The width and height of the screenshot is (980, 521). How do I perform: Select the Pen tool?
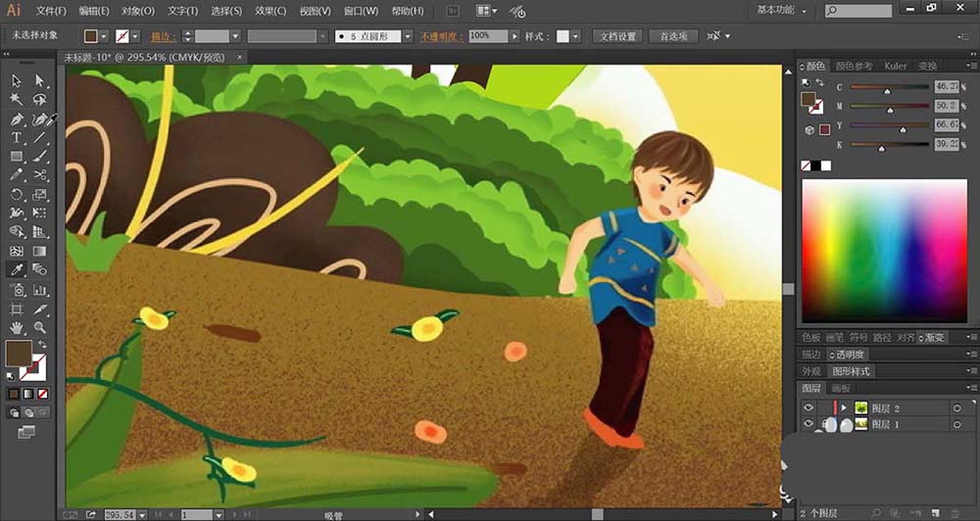[17, 118]
